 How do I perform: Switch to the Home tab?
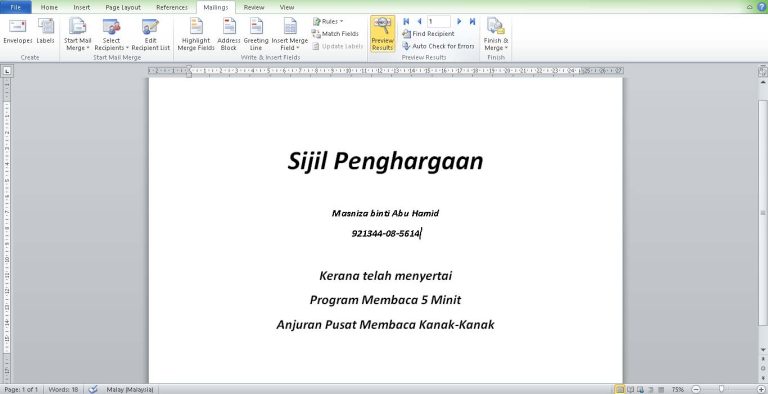(x=49, y=7)
